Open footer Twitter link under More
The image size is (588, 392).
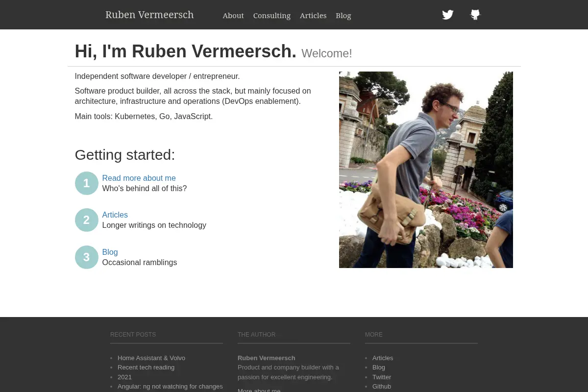[x=382, y=377]
